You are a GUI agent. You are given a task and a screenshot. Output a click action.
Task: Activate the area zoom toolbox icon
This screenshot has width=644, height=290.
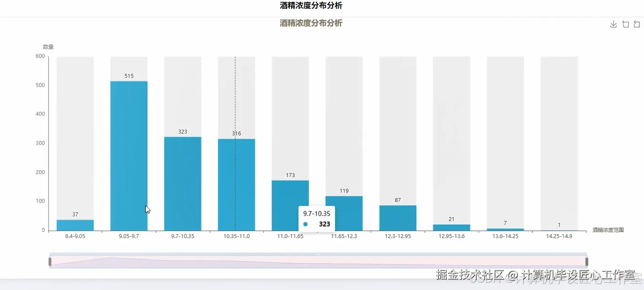point(625,24)
